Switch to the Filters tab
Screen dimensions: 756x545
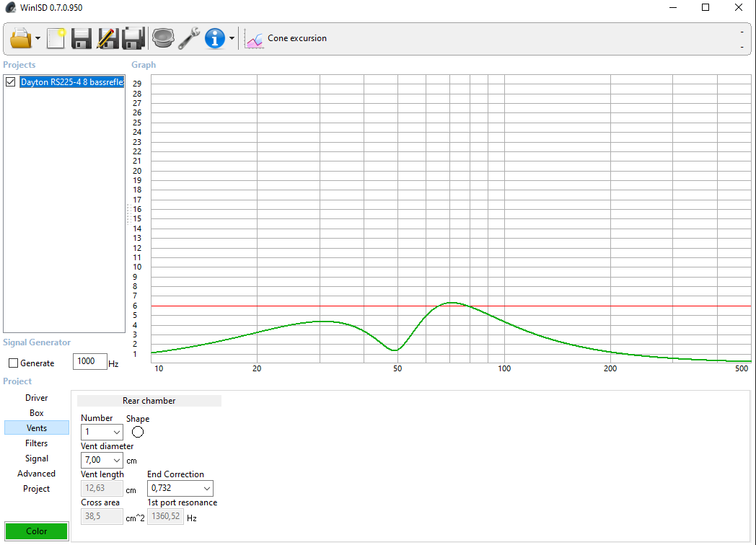tap(37, 443)
